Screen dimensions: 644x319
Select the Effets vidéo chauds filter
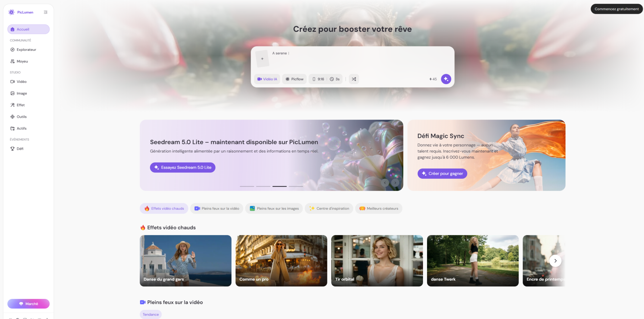click(x=164, y=208)
